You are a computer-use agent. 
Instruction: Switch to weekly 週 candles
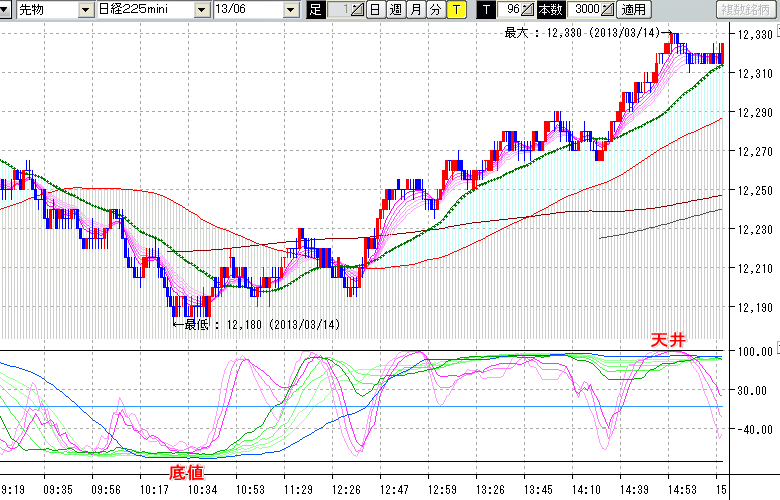395,10
